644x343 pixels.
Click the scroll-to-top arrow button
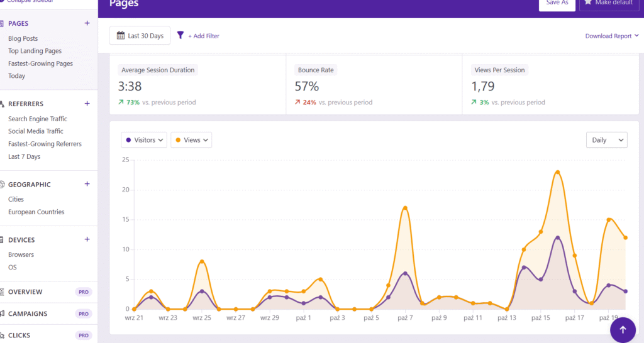coord(623,329)
